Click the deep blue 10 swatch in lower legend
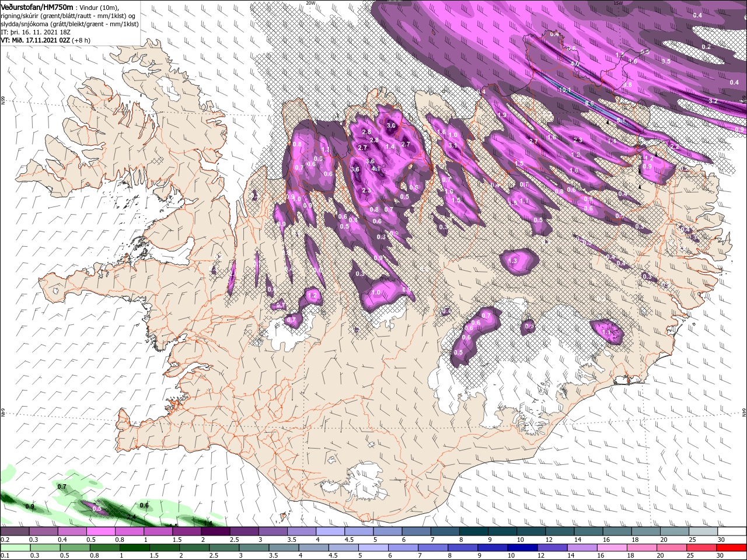 click(522, 547)
